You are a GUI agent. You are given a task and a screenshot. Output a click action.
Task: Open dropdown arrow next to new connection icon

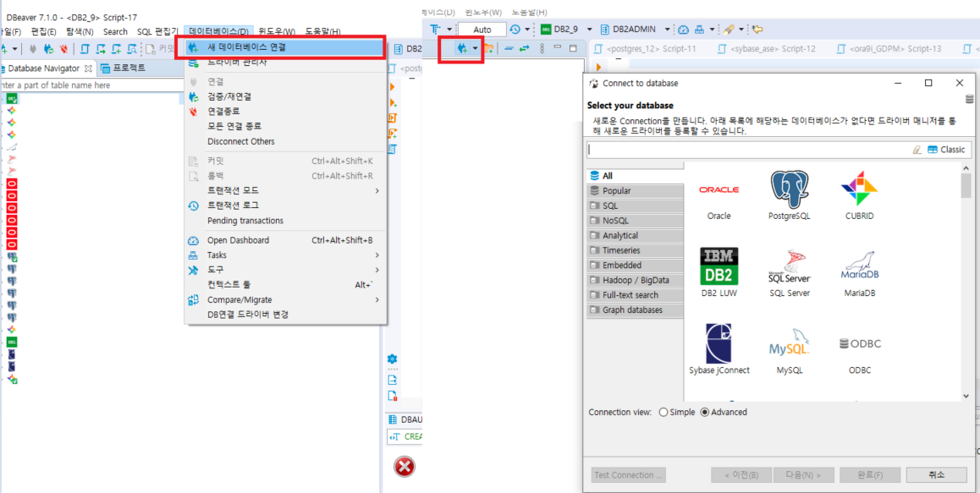[x=475, y=48]
